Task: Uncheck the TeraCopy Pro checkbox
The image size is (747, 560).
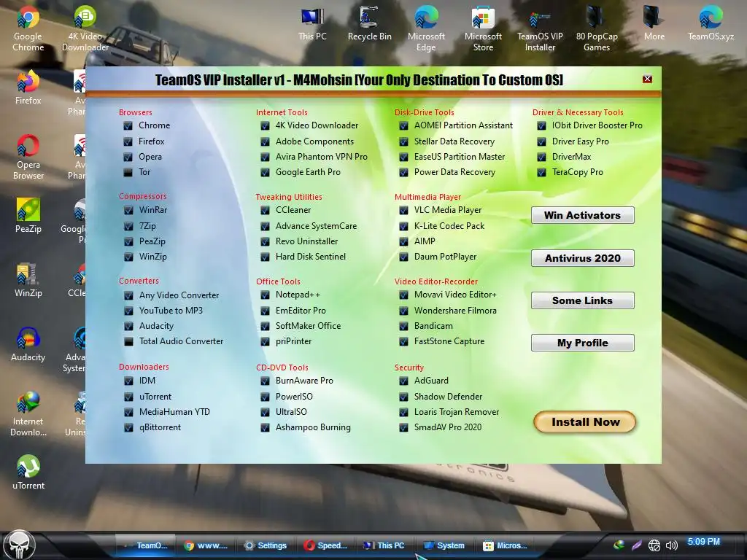Action: click(x=541, y=172)
